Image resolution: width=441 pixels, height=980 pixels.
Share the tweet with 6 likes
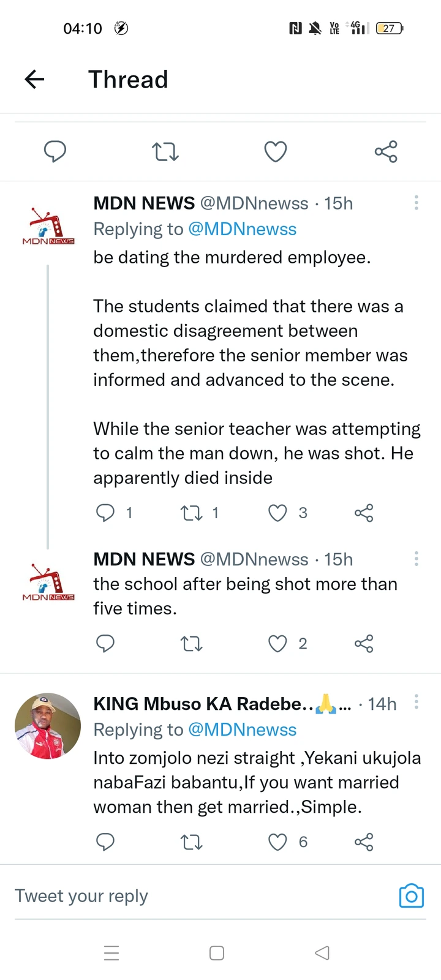point(364,842)
